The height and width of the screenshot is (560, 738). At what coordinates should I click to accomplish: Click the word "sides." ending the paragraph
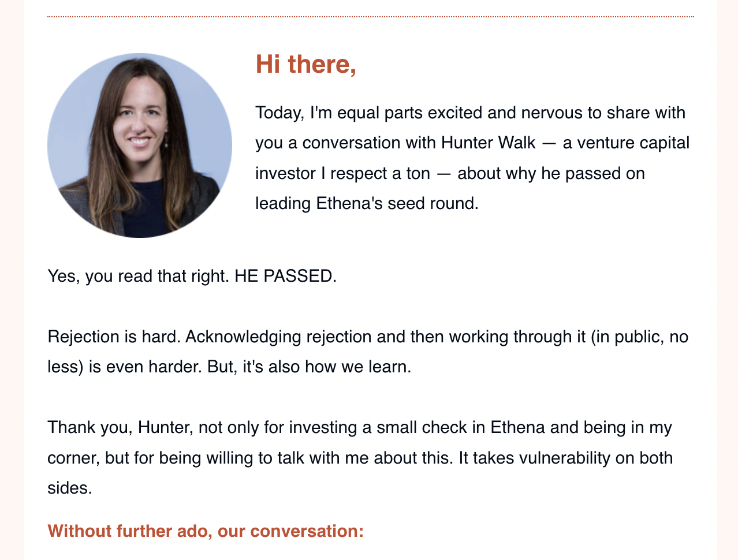pos(70,488)
